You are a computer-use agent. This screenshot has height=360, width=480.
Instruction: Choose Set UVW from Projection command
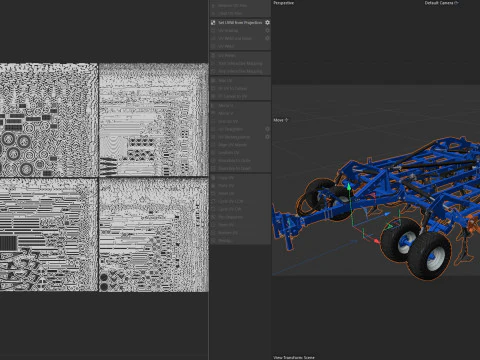tap(240, 23)
